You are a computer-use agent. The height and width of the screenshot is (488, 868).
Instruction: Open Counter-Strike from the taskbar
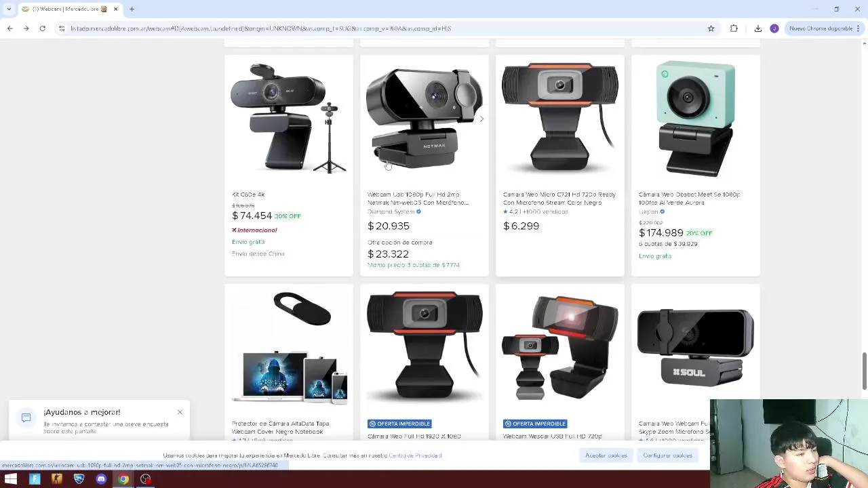57,479
